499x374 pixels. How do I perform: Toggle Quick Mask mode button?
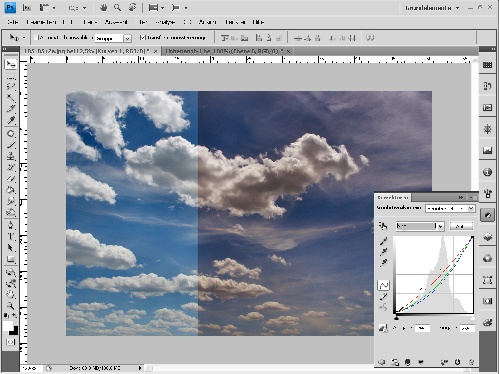(x=11, y=342)
